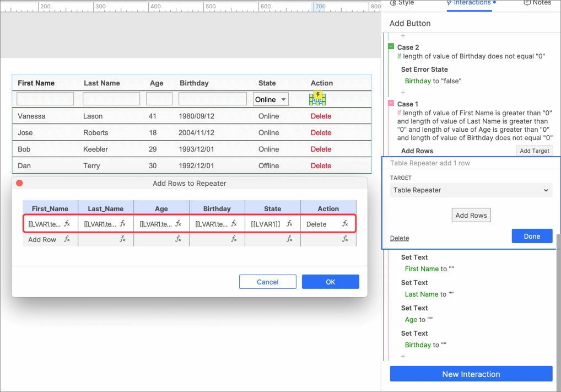This screenshot has width=561, height=392.
Task: Click Keebler in the table
Action: click(x=95, y=149)
